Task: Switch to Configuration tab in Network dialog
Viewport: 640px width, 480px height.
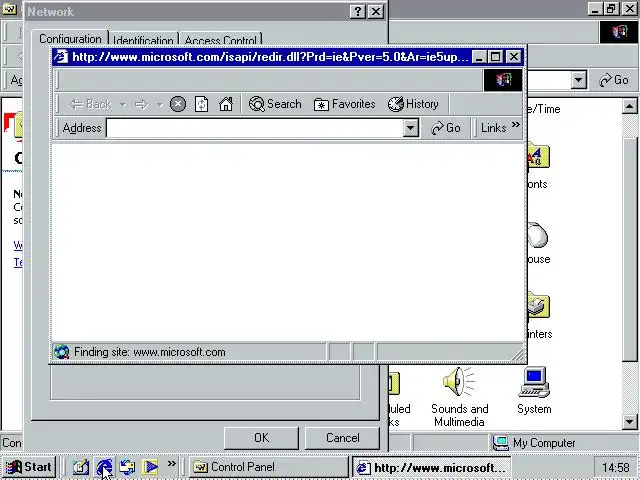Action: (x=70, y=39)
